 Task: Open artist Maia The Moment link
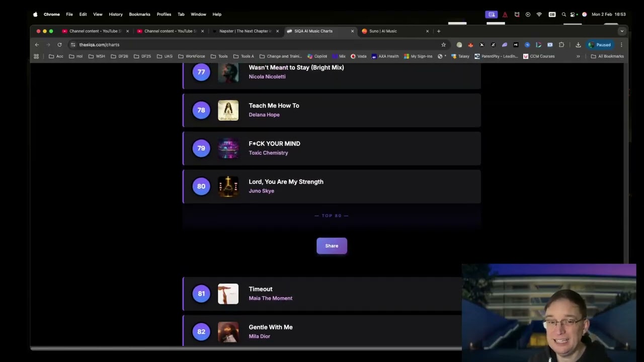tap(270, 298)
